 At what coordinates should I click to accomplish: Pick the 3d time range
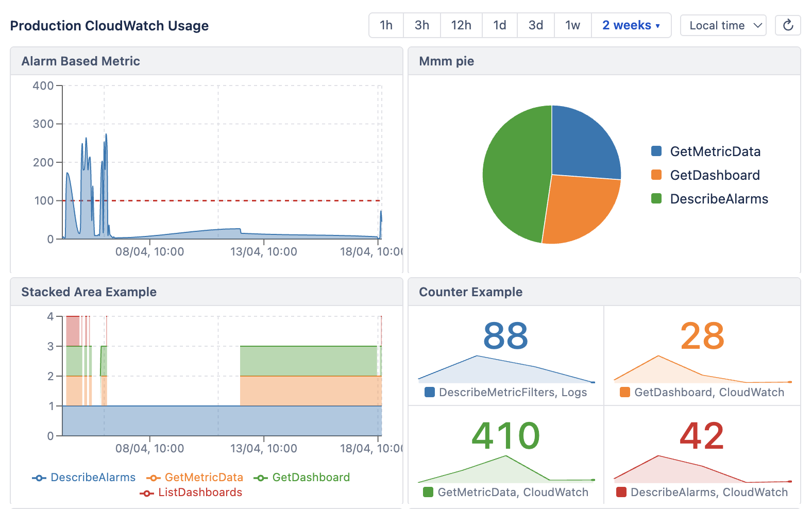coord(536,25)
